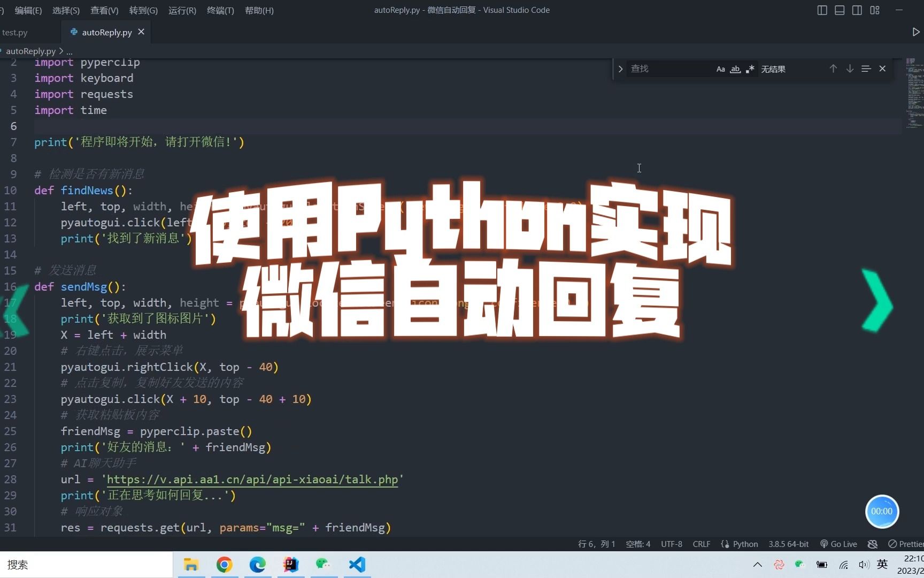This screenshot has height=578, width=924.
Task: Toggle primary sidebar layout icon
Action: coord(822,10)
